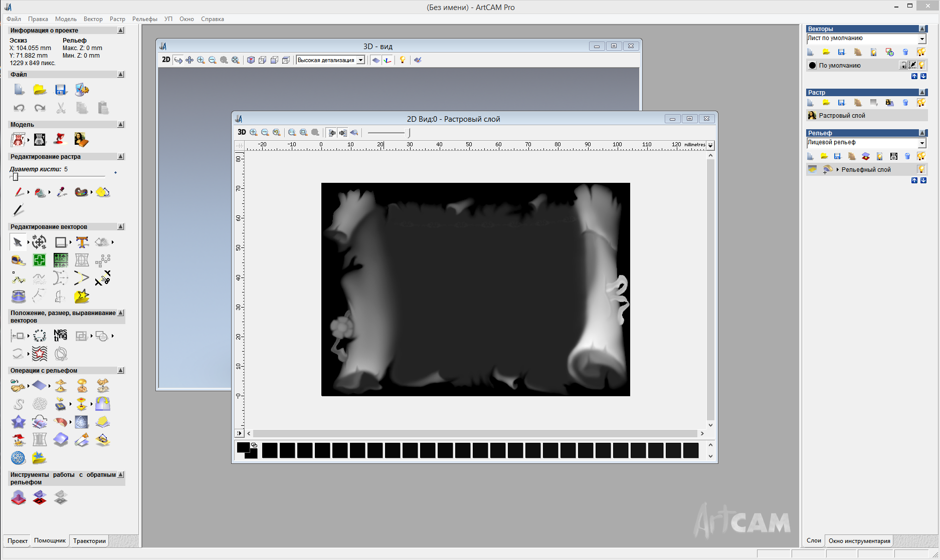Viewport: 940px width, 560px height.
Task: Collapse the Векторы panel
Action: 922,29
